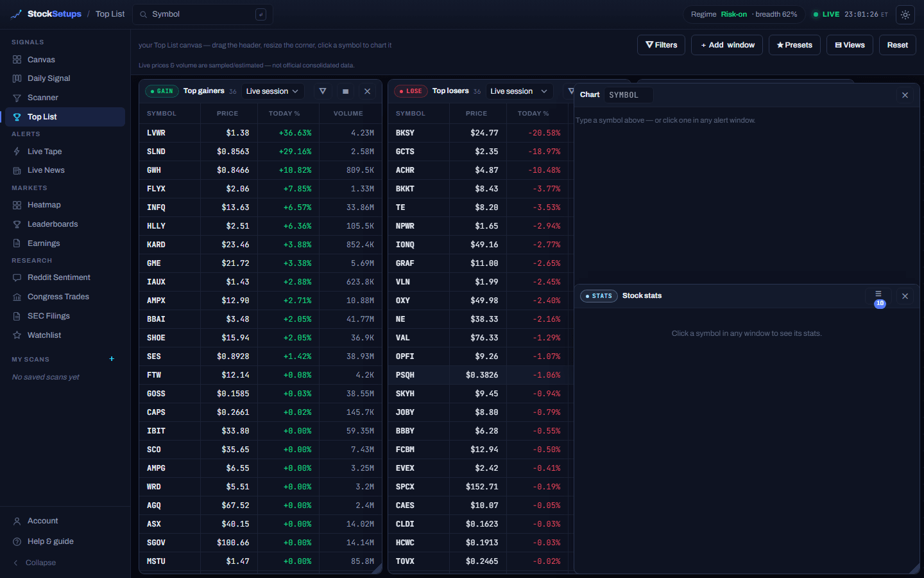Click the LIVE status indicator
Image resolution: width=924 pixels, height=578 pixels.
click(x=826, y=14)
